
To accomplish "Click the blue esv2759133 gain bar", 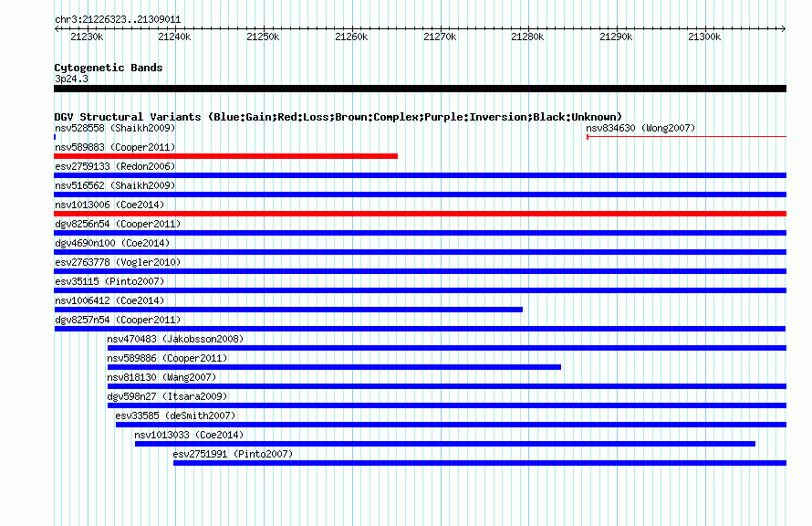I will tap(420, 175).
